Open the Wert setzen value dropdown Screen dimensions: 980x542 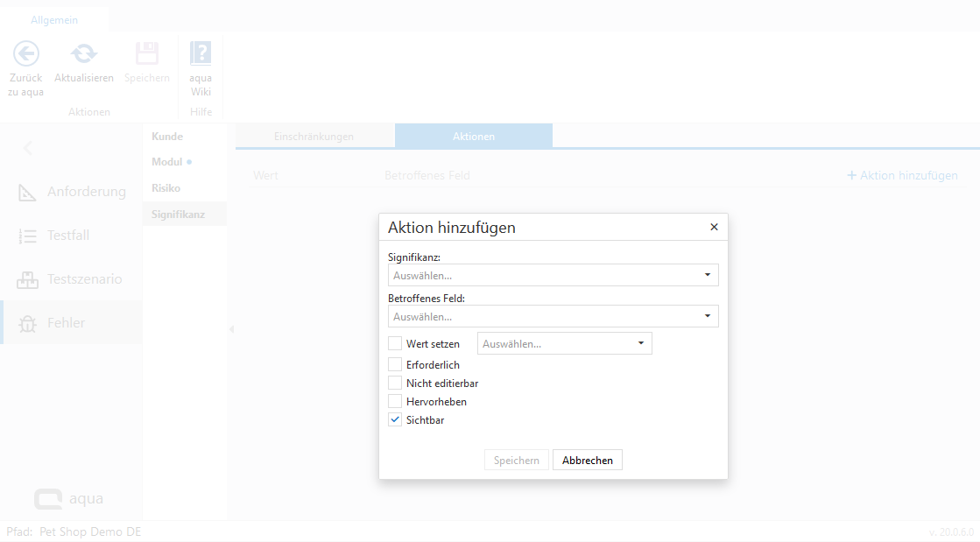pyautogui.click(x=564, y=343)
